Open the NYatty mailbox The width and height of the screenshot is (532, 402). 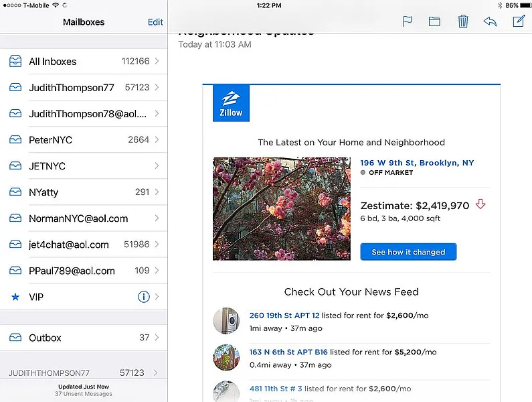[43, 192]
